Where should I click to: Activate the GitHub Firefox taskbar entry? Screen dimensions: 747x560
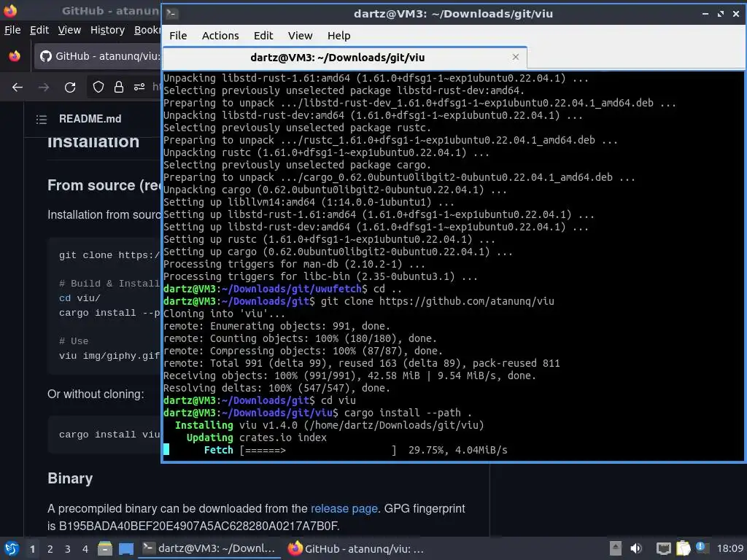[356, 548]
